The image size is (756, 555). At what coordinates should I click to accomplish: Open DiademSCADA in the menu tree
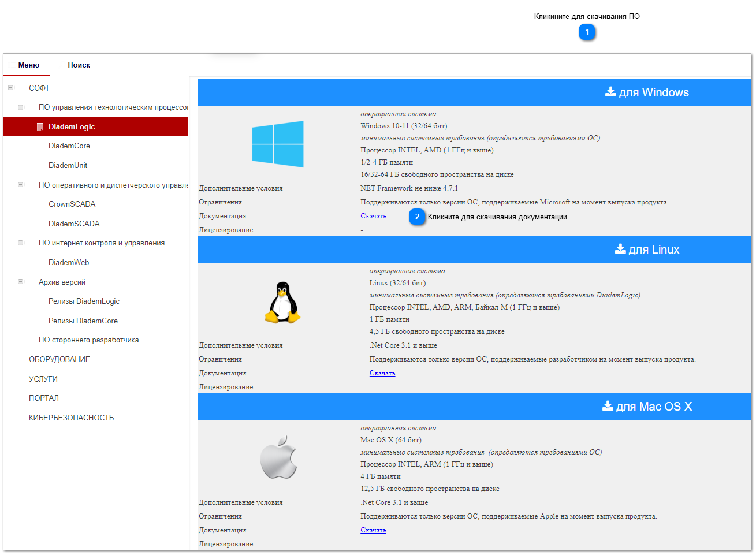[74, 224]
